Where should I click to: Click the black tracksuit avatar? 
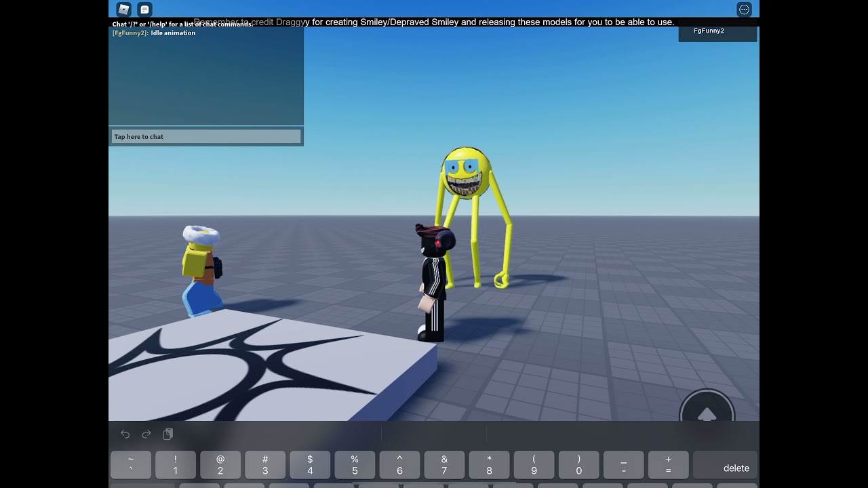[433, 283]
